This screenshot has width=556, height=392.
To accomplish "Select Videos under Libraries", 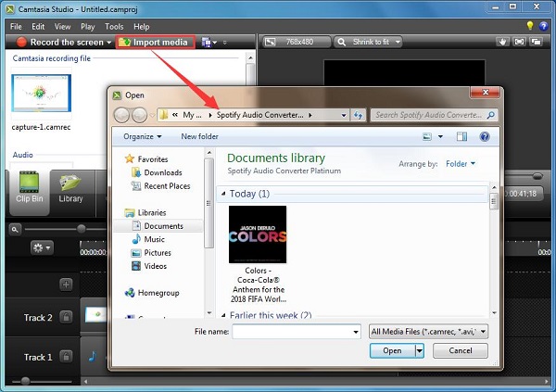I will click(x=149, y=266).
